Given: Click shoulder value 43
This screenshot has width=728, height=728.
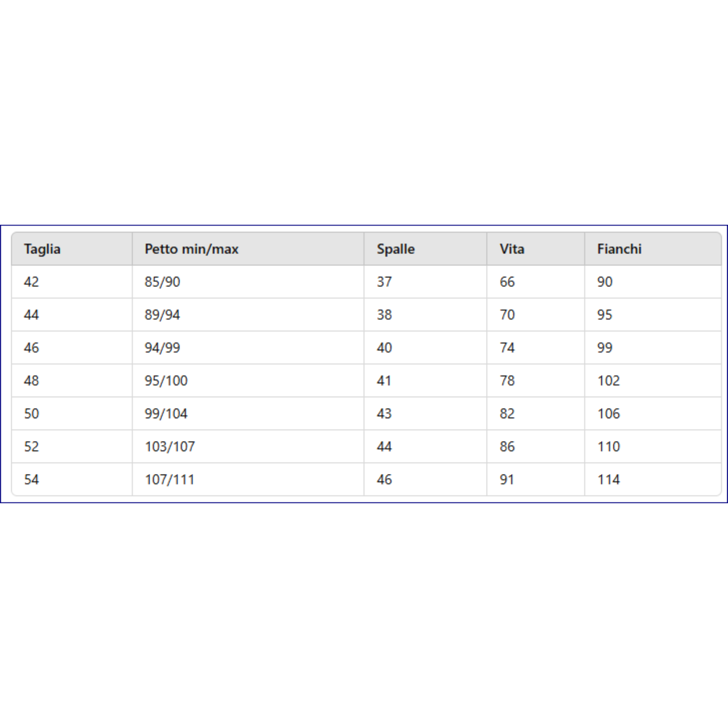Looking at the screenshot, I should tap(384, 414).
